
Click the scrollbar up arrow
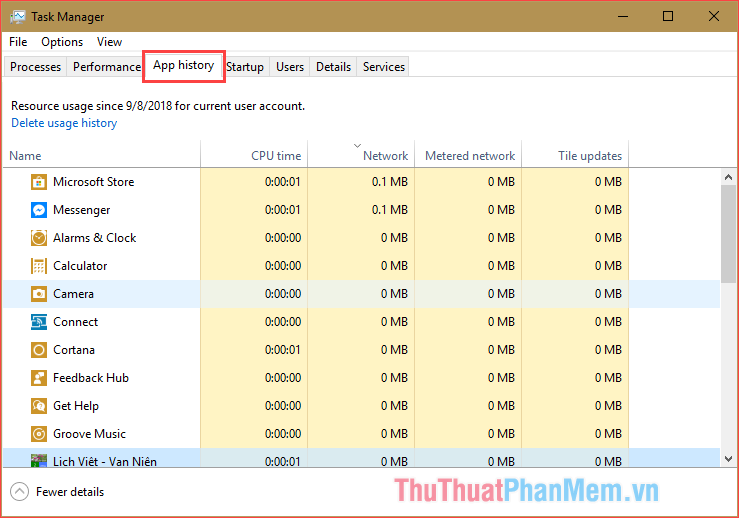click(729, 177)
